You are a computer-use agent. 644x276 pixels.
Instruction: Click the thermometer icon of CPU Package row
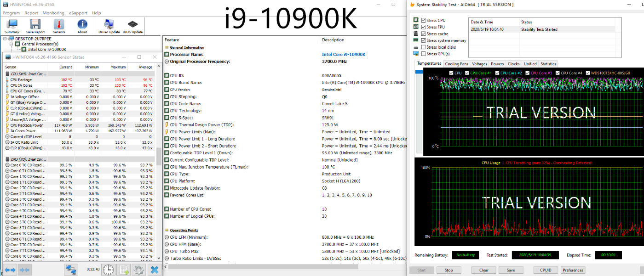pyautogui.click(x=7, y=80)
